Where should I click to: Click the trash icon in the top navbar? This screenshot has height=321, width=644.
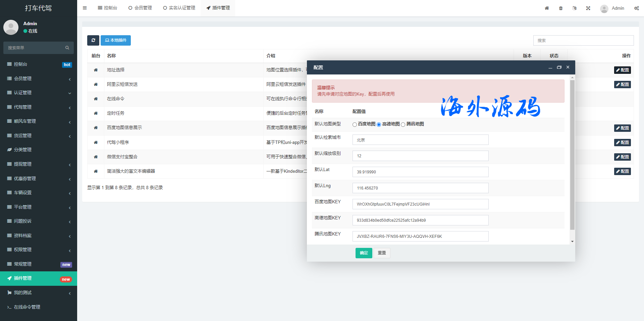[x=561, y=8]
